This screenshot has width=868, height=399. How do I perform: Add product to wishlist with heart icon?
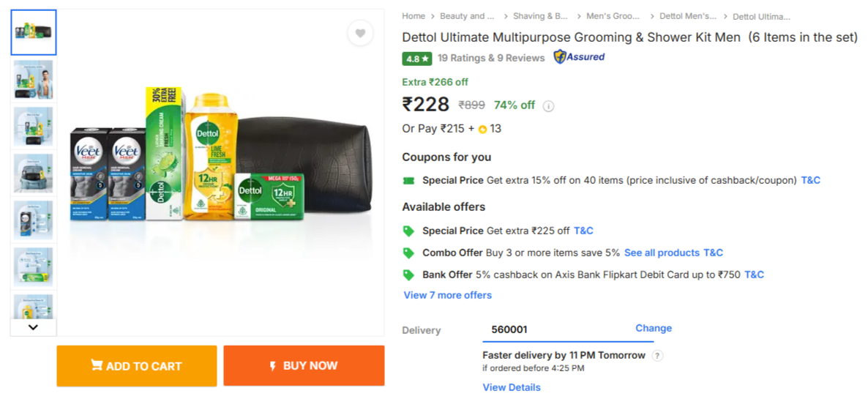(x=360, y=33)
